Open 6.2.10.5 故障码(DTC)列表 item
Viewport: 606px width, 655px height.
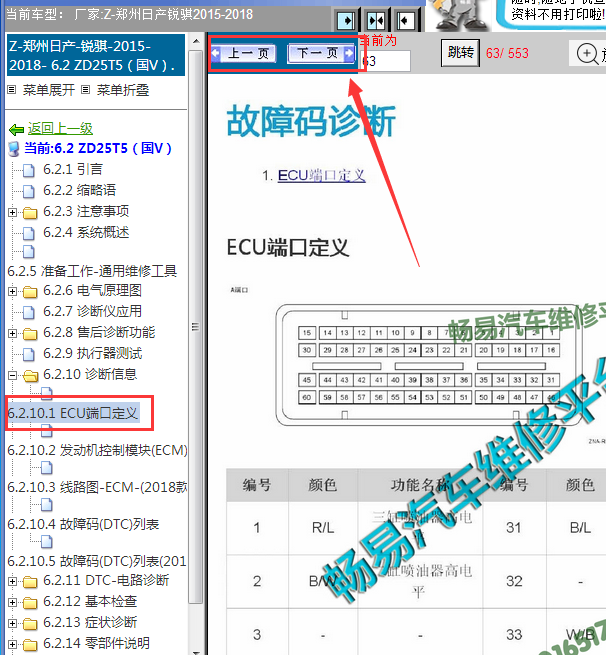[x=97, y=561]
